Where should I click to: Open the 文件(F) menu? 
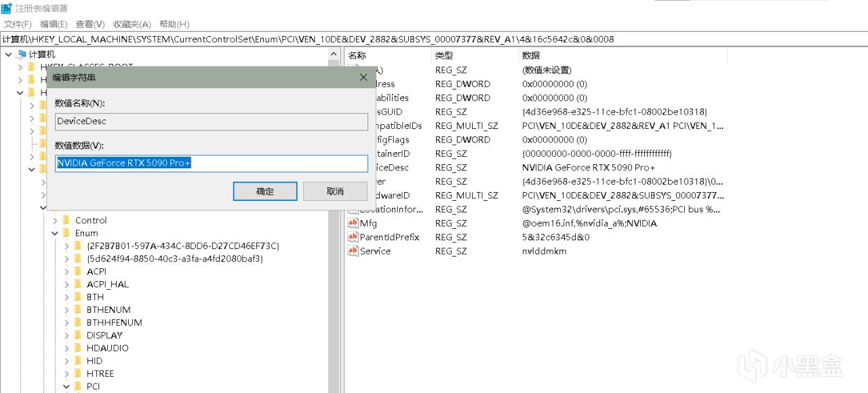pos(18,24)
